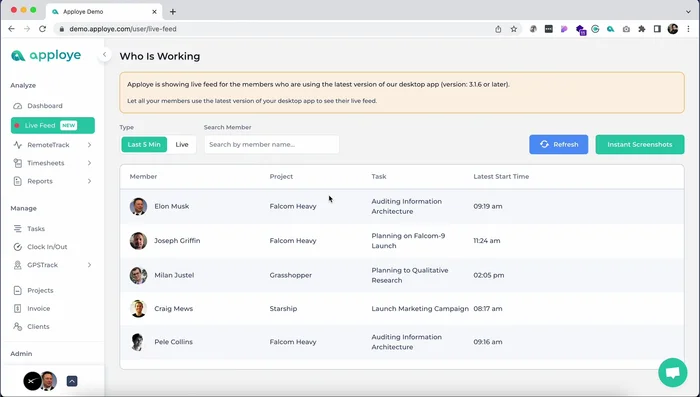The image size is (700, 397).
Task: Open the Clients menu item label
Action: 38,327
